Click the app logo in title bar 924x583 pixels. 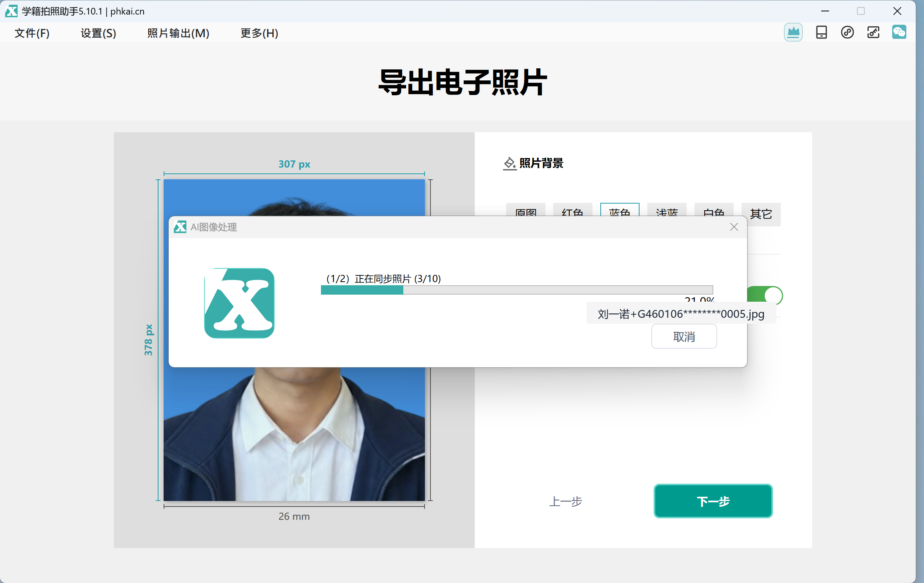tap(11, 11)
